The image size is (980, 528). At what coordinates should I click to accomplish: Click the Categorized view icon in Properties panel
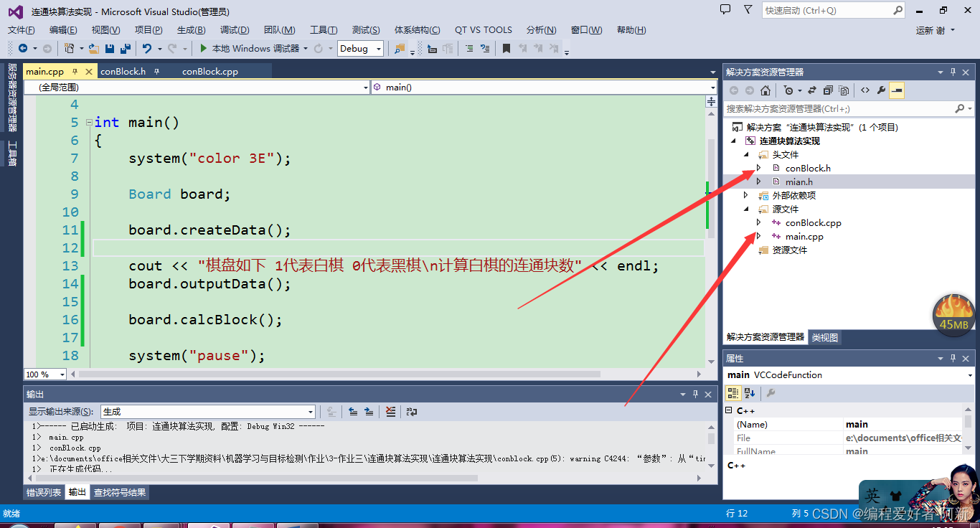tap(733, 393)
